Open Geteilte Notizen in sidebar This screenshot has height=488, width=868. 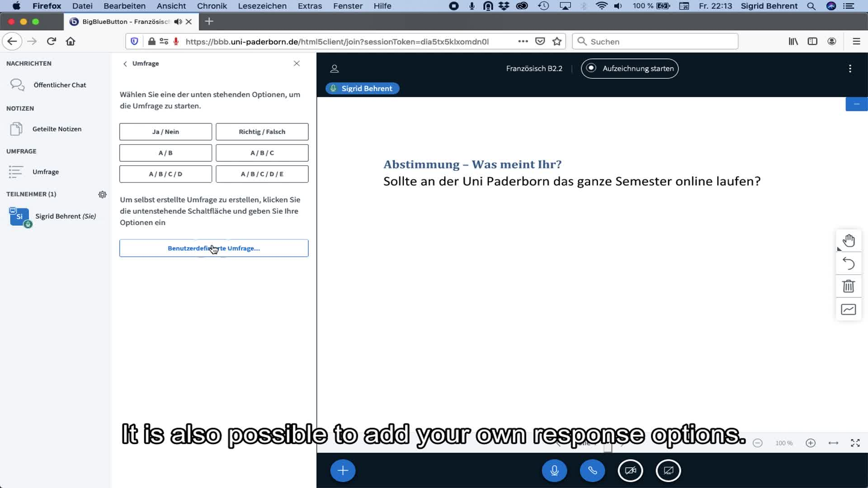(57, 129)
